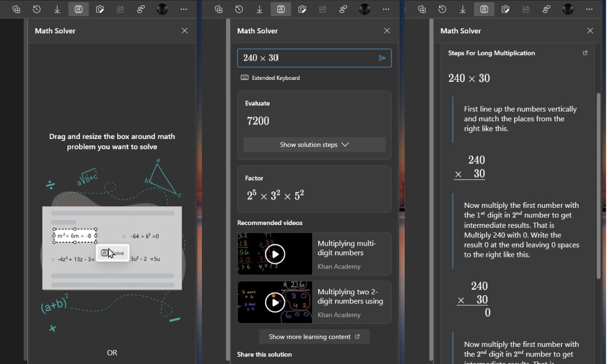Close the Math Solver panel with 240 × 30 input
Viewport: 607px width, 364px height.
pyautogui.click(x=387, y=31)
